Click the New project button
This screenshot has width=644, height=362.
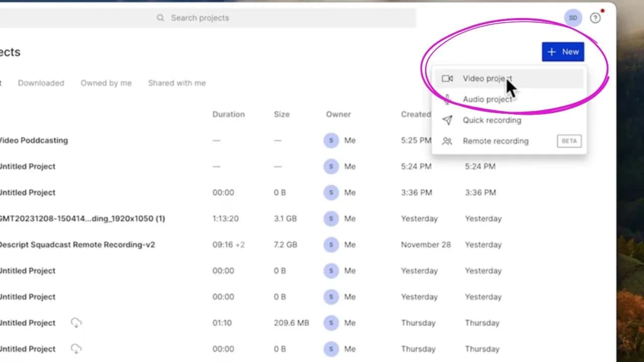563,52
